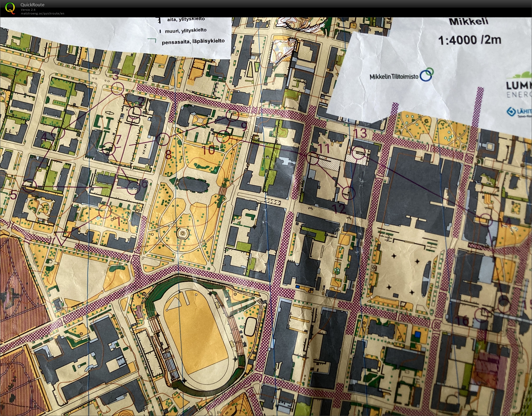Click the QuickRoute title text
Image resolution: width=532 pixels, height=416 pixels.
[x=32, y=5]
